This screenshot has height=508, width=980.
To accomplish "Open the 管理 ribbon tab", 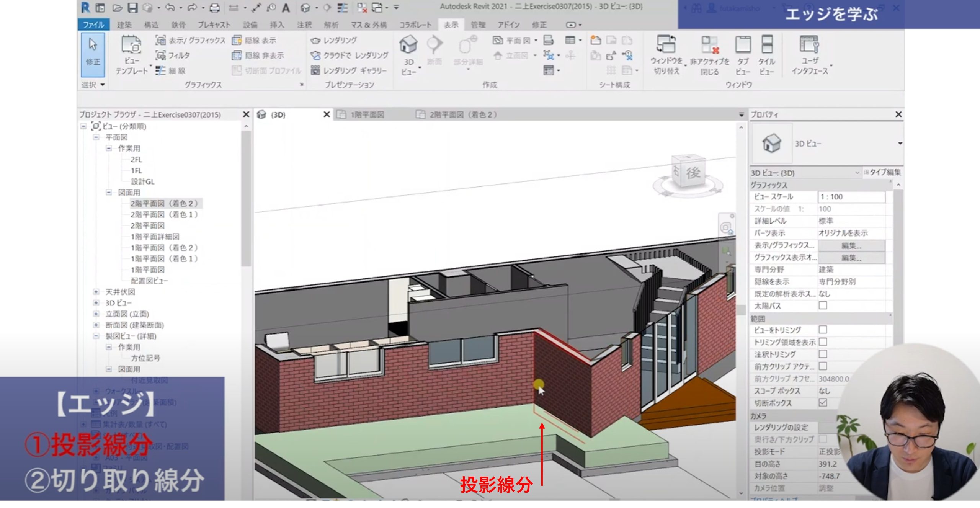I will coord(478,25).
